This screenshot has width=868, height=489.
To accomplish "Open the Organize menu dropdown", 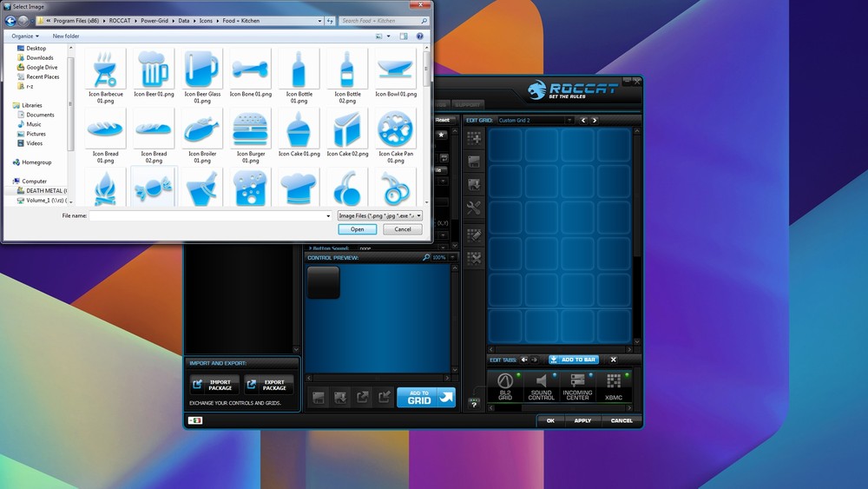I will point(25,36).
